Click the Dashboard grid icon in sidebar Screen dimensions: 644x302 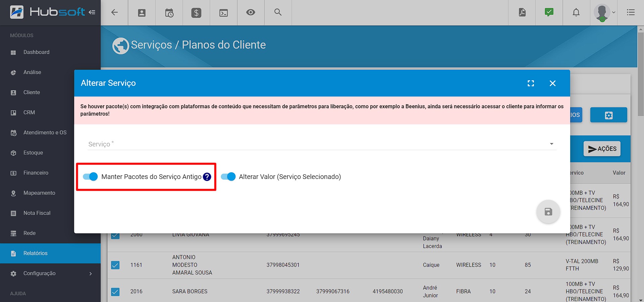click(x=13, y=53)
